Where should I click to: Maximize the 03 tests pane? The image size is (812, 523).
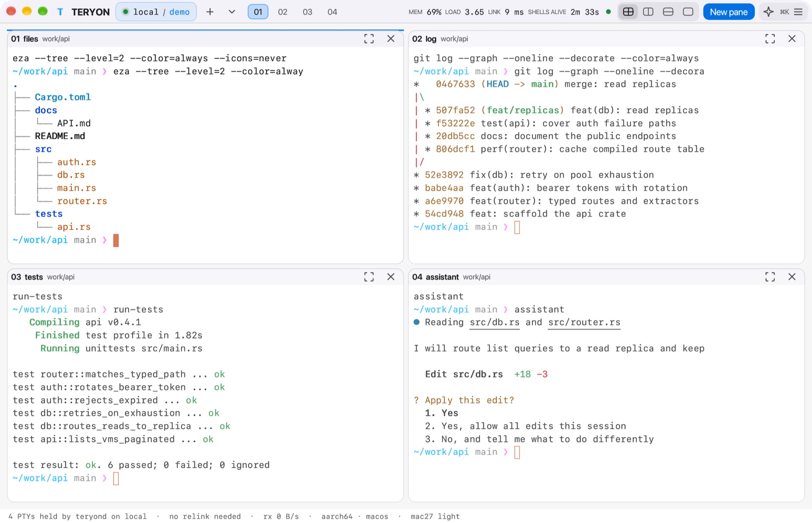click(x=369, y=277)
